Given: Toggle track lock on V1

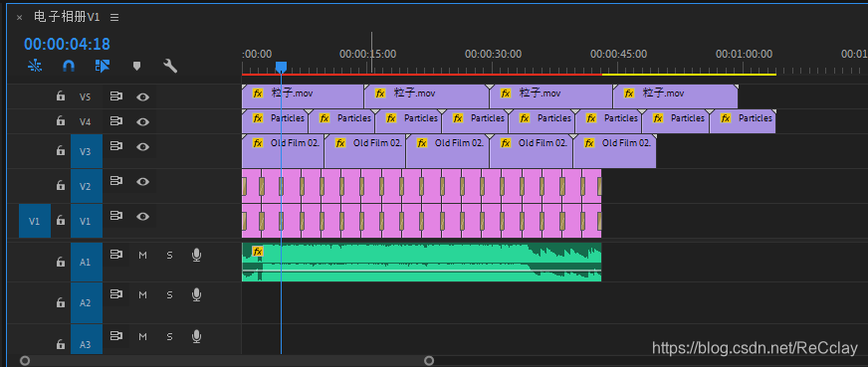Looking at the screenshot, I should tap(61, 221).
